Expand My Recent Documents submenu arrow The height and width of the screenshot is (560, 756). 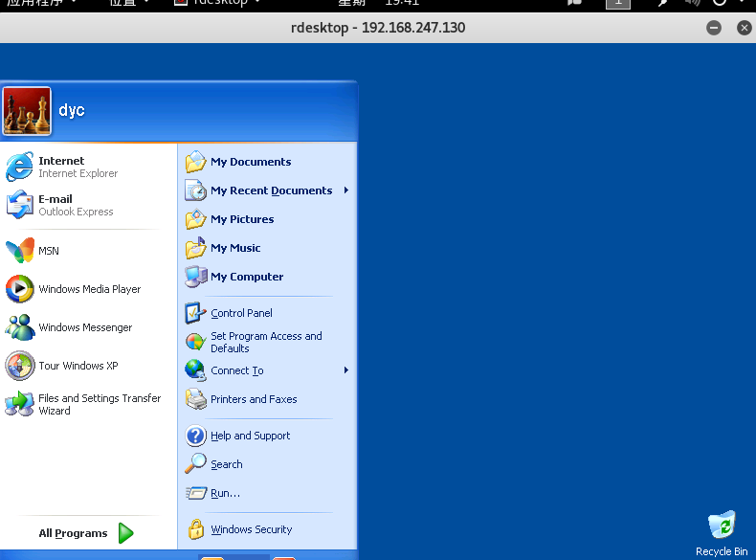(346, 190)
